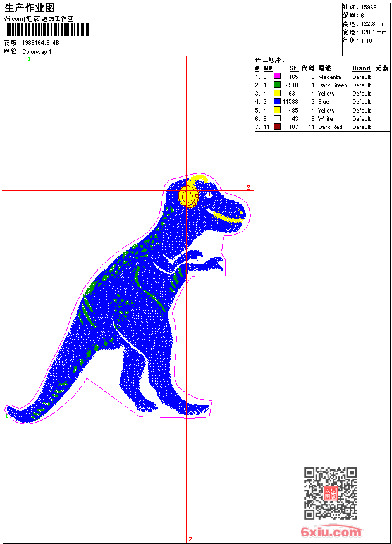Click the Brand column header
This screenshot has height=544, width=392.
coord(361,68)
